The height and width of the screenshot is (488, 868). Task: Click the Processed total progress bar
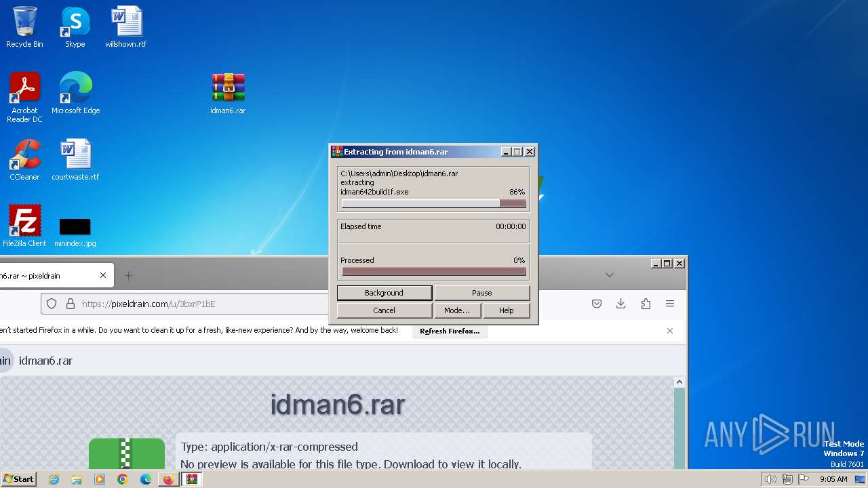(x=434, y=271)
